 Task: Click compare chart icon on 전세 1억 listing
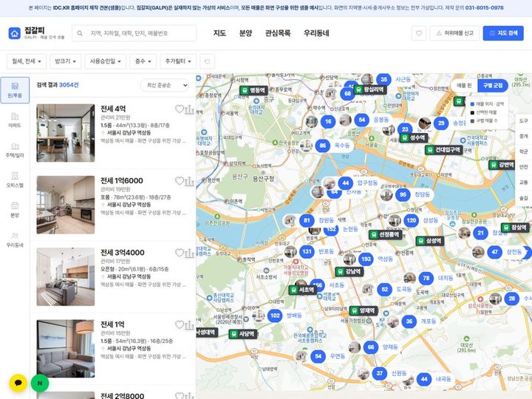click(x=190, y=325)
